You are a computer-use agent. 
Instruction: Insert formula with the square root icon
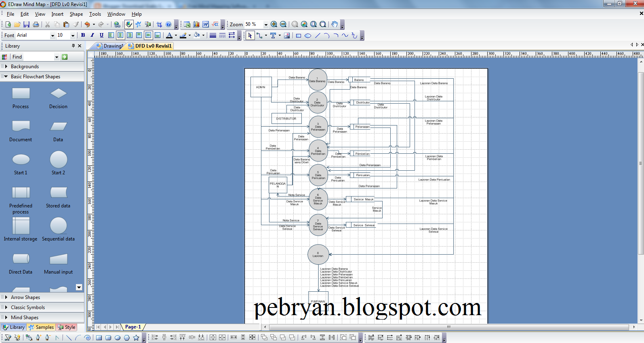tap(215, 25)
